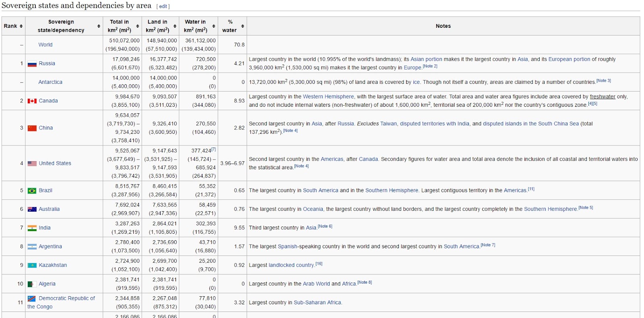Click the Argentina flag icon
This screenshot has height=318, width=644.
coord(32,247)
